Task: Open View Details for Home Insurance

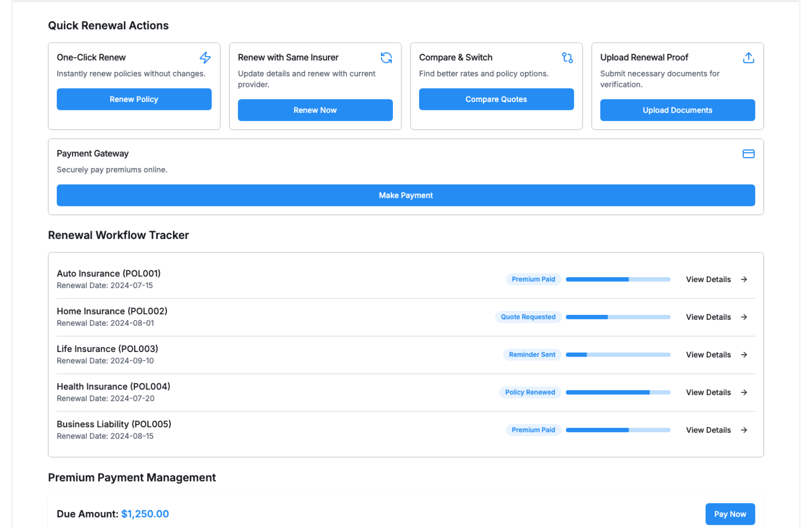Action: click(x=708, y=317)
